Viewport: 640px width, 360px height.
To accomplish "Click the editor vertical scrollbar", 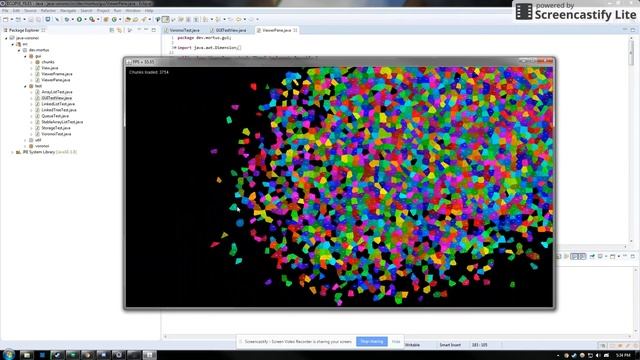I will (631, 141).
